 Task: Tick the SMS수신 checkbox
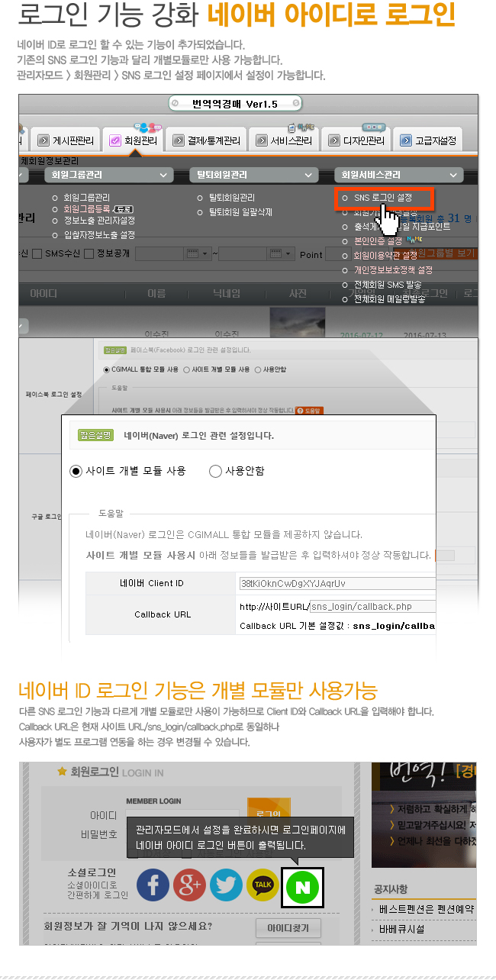click(37, 253)
